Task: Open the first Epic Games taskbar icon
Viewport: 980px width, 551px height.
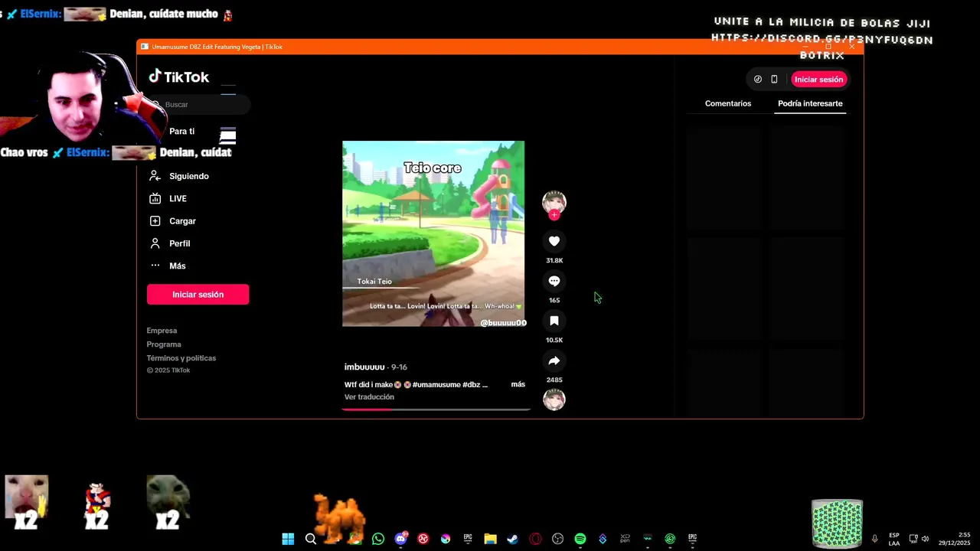Action: [468, 539]
